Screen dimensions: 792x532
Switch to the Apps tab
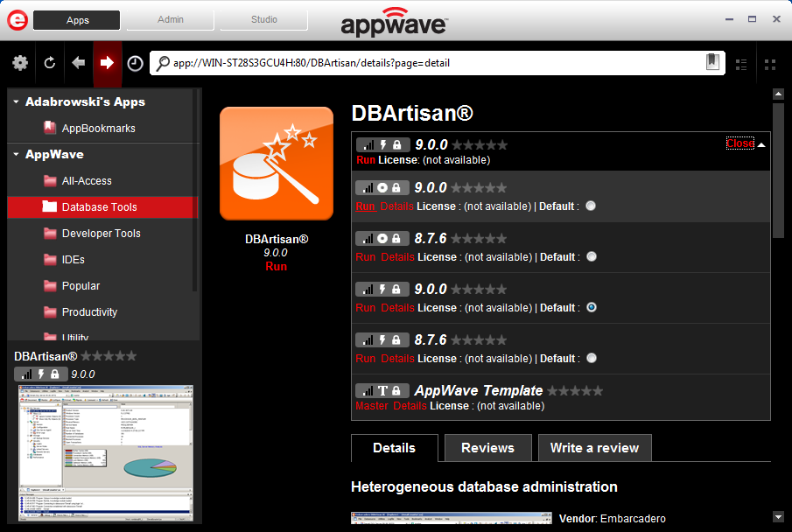click(77, 20)
